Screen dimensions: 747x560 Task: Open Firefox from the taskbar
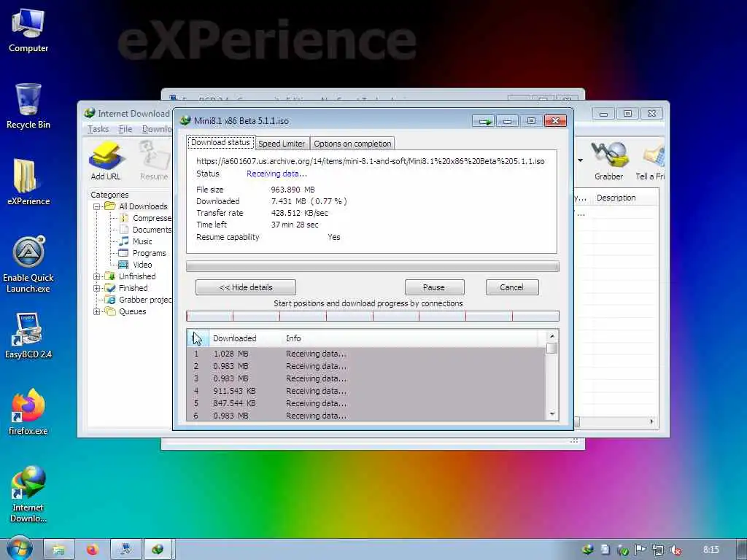(x=93, y=550)
